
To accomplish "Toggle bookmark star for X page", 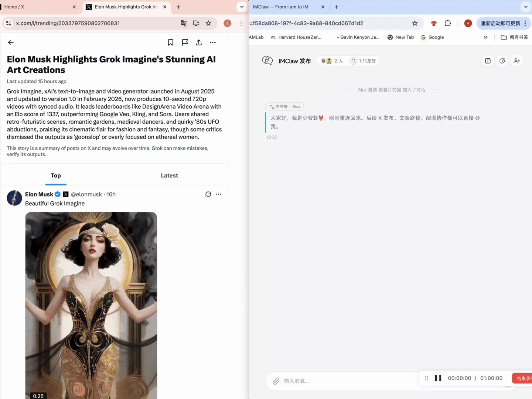I will pyautogui.click(x=208, y=23).
